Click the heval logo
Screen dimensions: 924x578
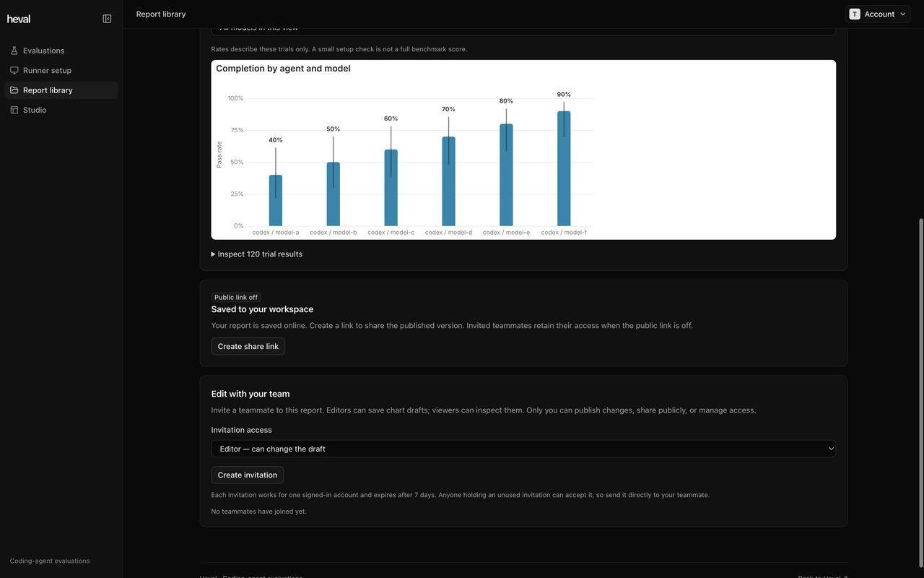(x=19, y=19)
